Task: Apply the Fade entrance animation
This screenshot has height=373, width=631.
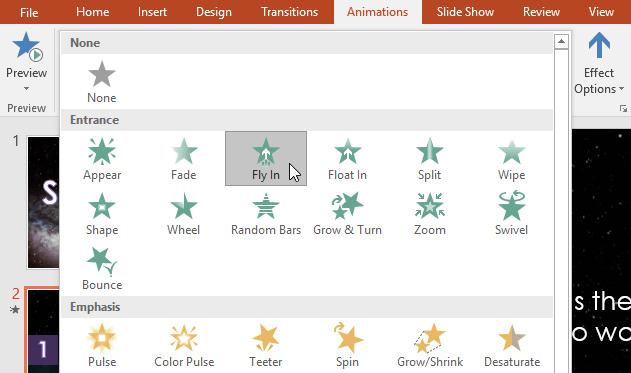Action: (x=184, y=159)
